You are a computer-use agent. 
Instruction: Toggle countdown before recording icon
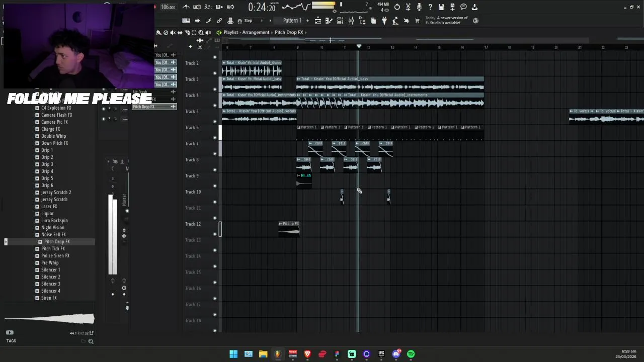pos(197,7)
